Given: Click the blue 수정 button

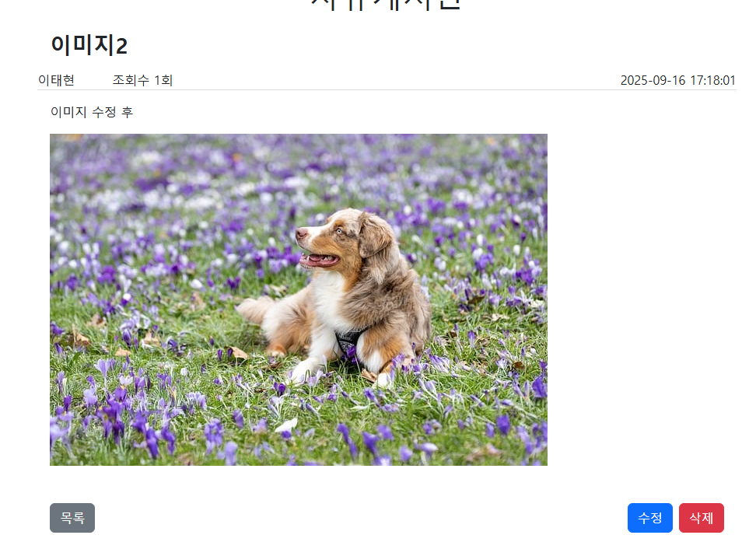Looking at the screenshot, I should point(650,518).
